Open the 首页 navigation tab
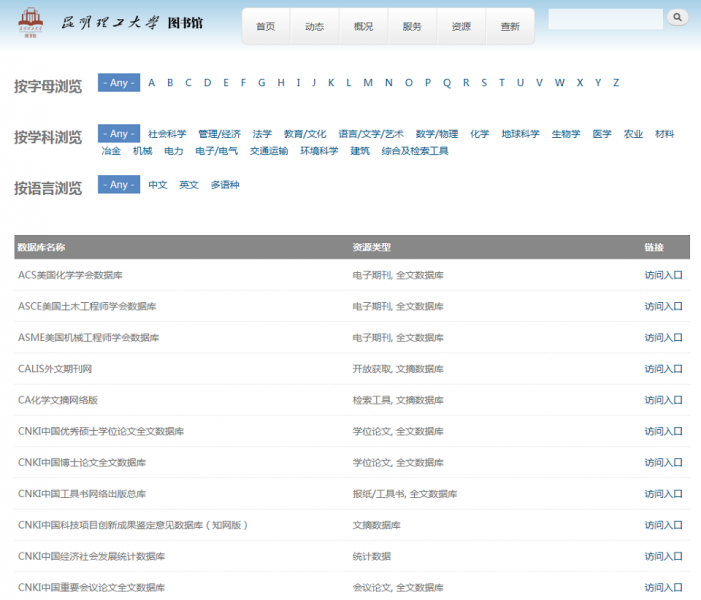The height and width of the screenshot is (600, 701). pos(266,26)
